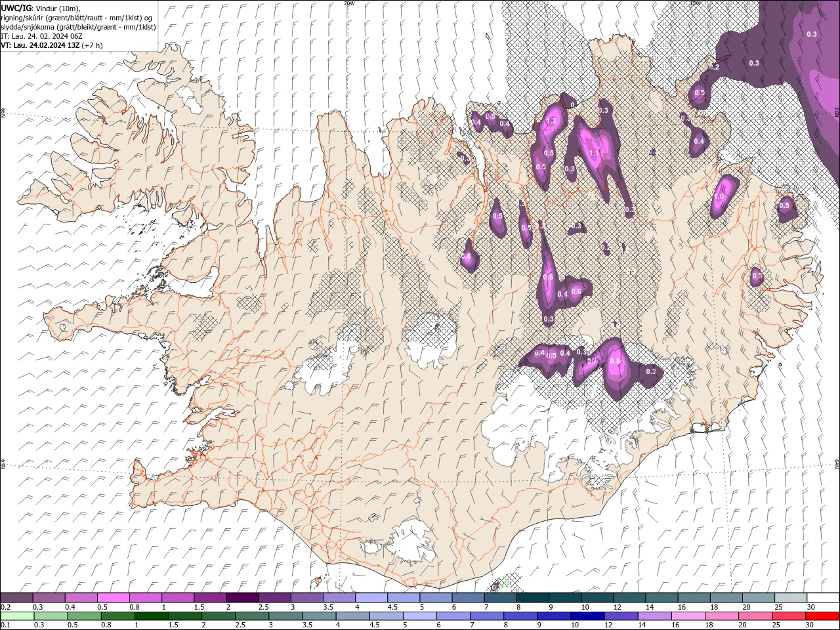Click the 1.2 snowfall peak label

point(551,121)
